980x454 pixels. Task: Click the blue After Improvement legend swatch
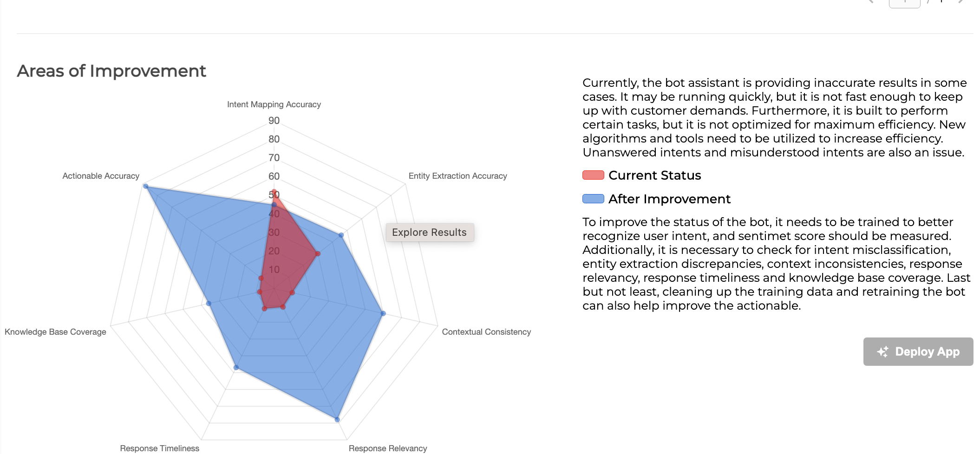(x=593, y=199)
